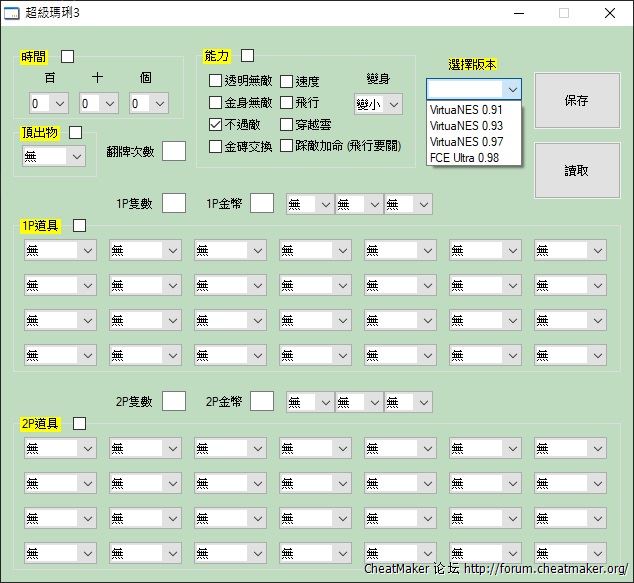Image resolution: width=634 pixels, height=583 pixels.
Task: Click the 翻牌次數 input field
Action: pos(174,151)
